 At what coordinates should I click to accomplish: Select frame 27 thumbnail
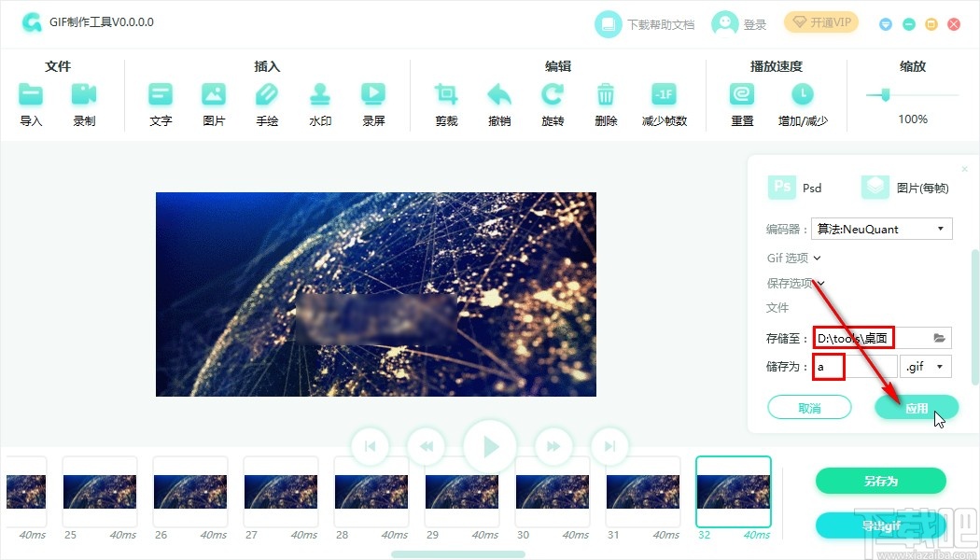281,492
